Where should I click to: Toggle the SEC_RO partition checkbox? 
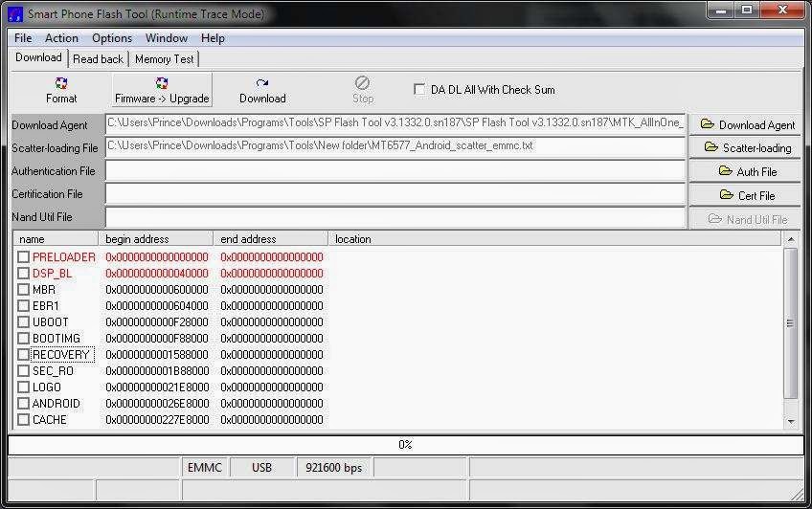(23, 371)
